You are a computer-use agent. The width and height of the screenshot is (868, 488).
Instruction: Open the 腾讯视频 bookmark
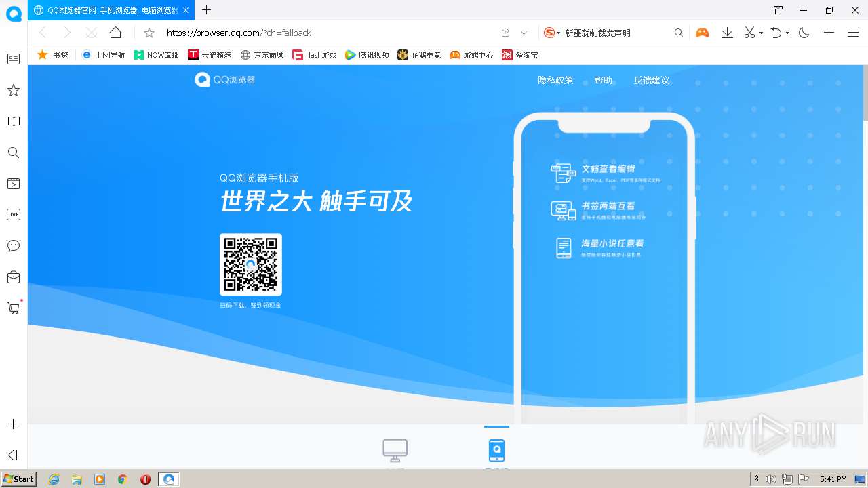(x=367, y=55)
